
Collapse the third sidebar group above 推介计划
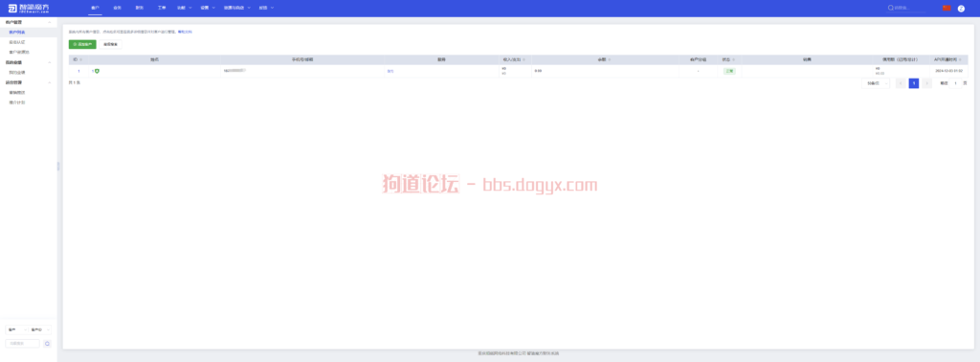(x=28, y=82)
